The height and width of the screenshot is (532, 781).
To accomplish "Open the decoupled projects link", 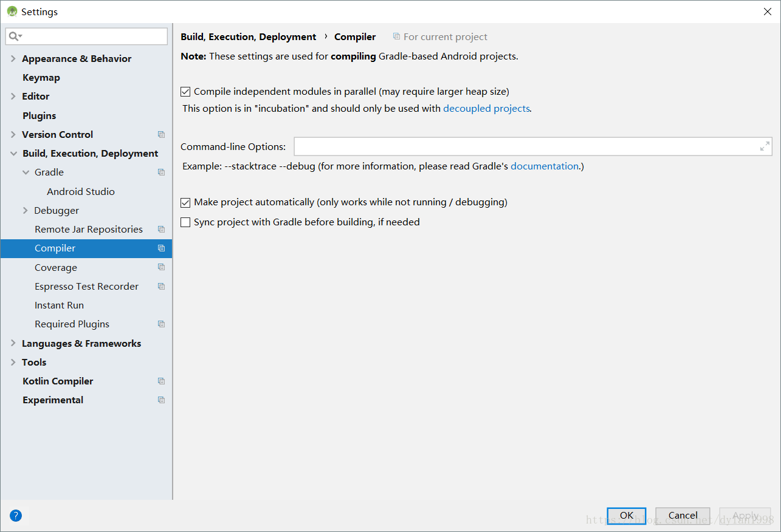I will [486, 108].
